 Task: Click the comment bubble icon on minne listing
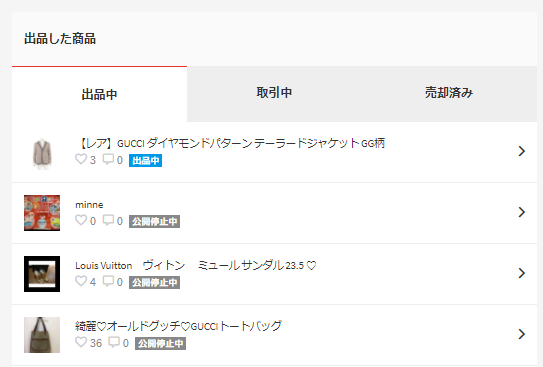(108, 220)
